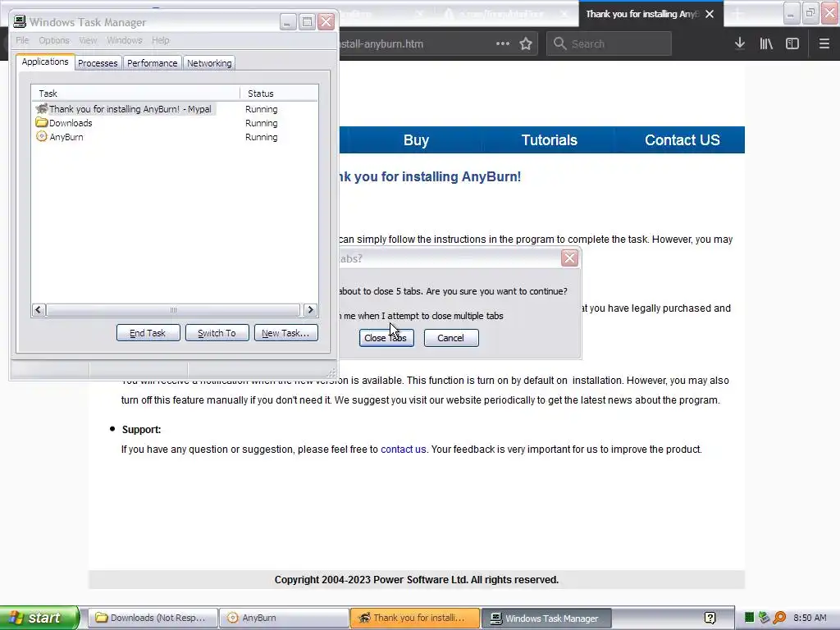Click the task list left scroll arrow
This screenshot has width=840, height=630.
(38, 309)
